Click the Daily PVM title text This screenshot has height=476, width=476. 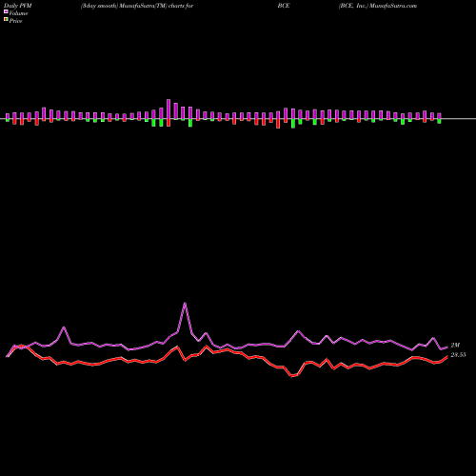pos(18,6)
